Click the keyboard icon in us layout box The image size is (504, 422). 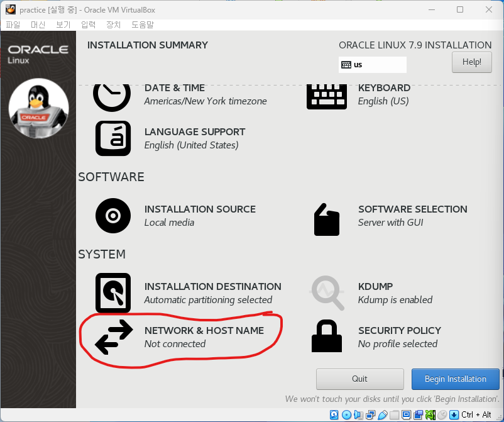click(x=346, y=65)
